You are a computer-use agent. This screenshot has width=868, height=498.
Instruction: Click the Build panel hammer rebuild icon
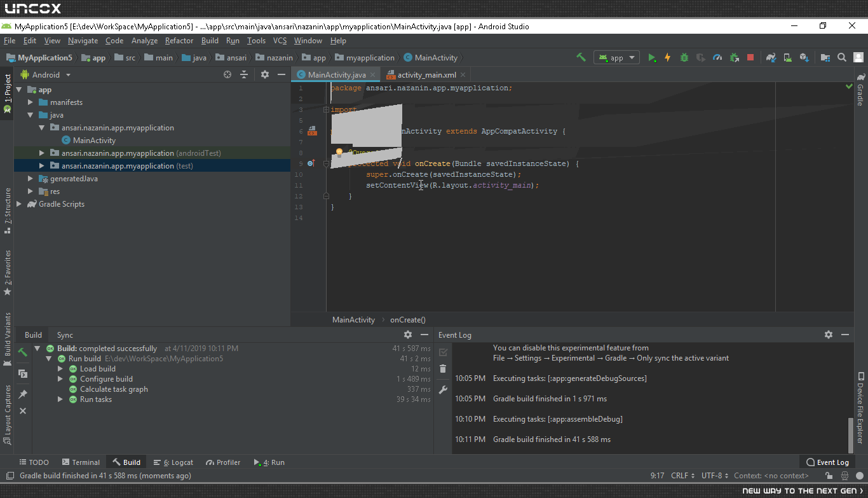click(x=23, y=352)
